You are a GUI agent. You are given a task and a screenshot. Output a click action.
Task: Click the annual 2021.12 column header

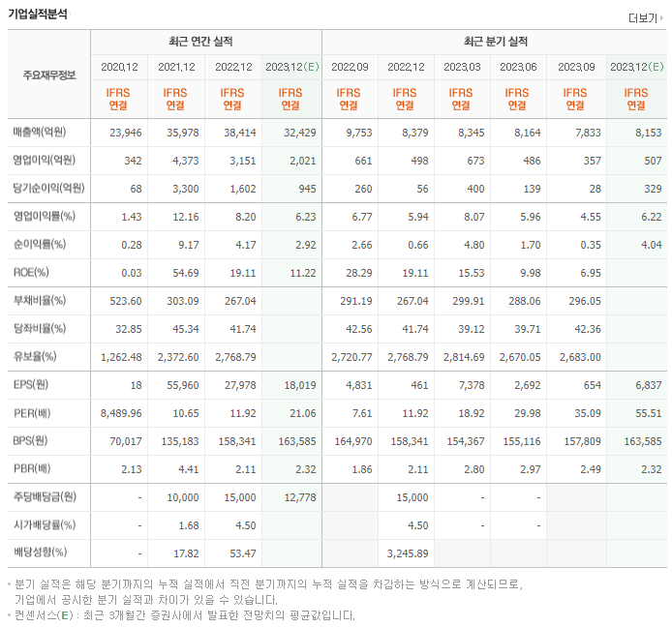coord(176,67)
